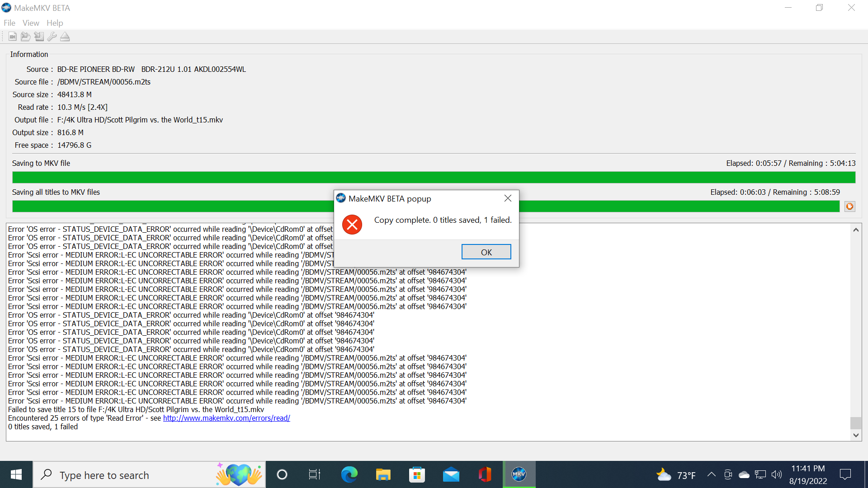Image resolution: width=868 pixels, height=488 pixels.
Task: Open the View menu
Action: (31, 23)
